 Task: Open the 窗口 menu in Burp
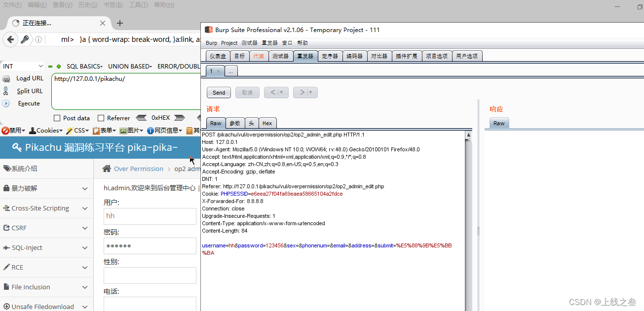coord(287,43)
